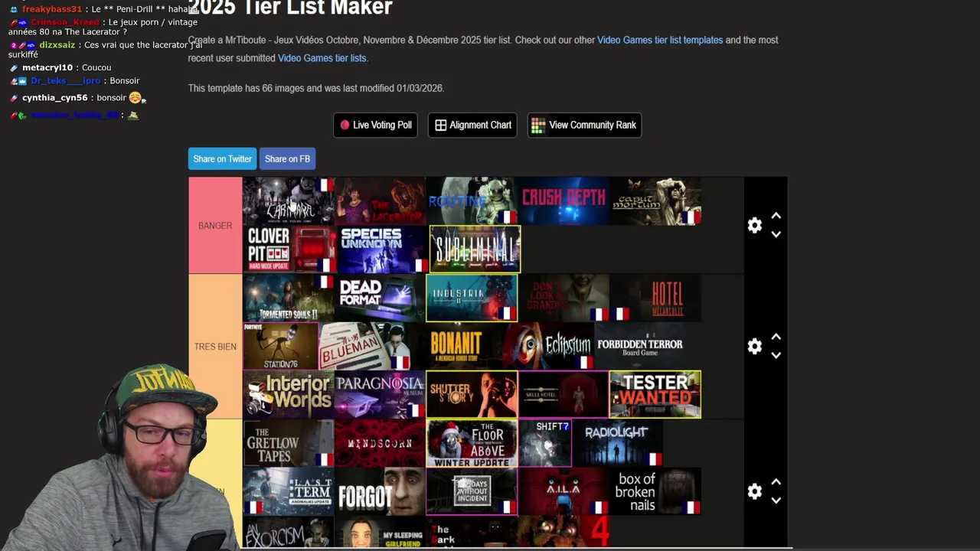980x551 pixels.
Task: Select the Subliminal thumbnail
Action: coord(475,249)
